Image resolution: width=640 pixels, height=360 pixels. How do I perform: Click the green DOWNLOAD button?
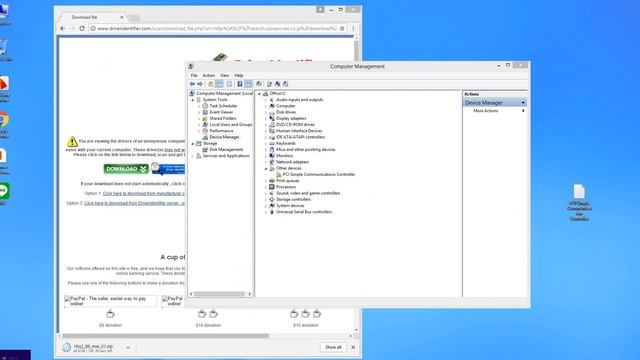click(x=126, y=169)
